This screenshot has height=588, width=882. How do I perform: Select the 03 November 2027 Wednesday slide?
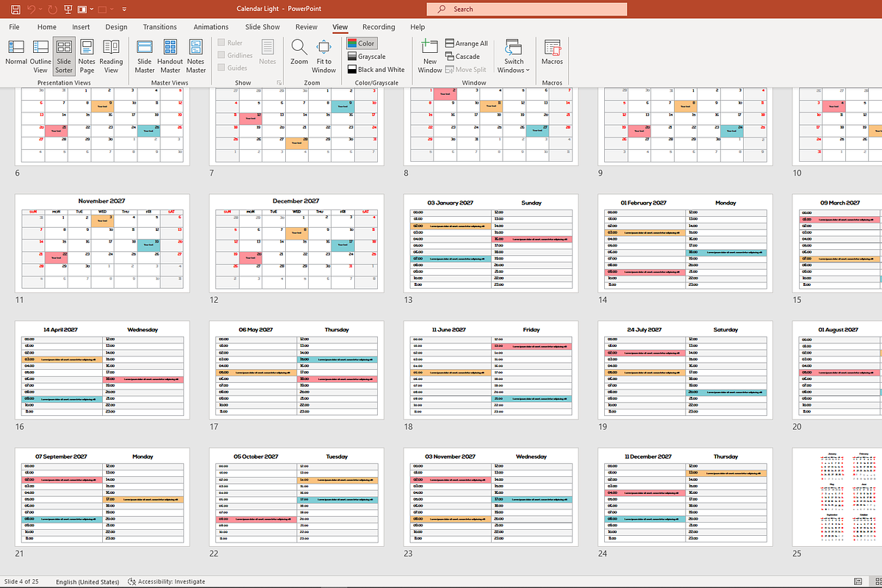coord(490,498)
